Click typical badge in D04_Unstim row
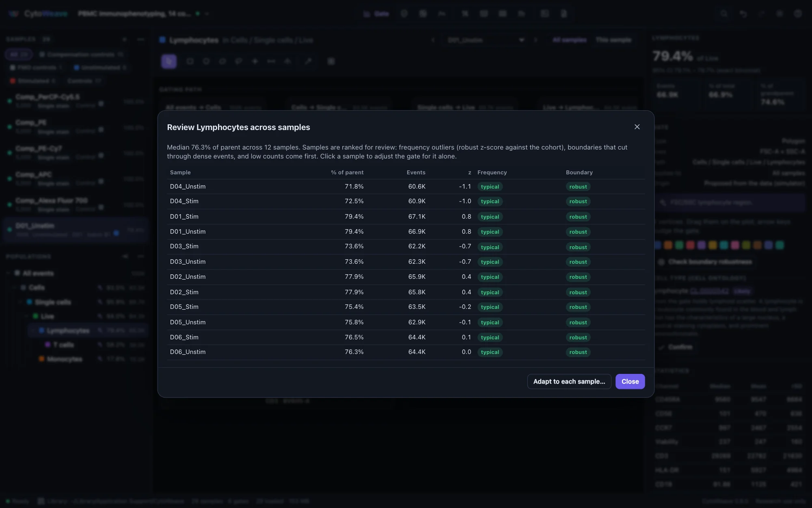812x508 pixels. tap(490, 187)
